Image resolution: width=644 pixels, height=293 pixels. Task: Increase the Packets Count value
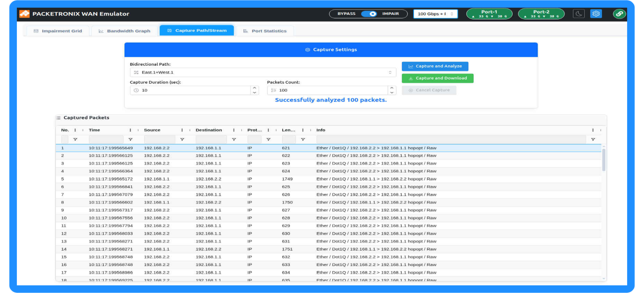(392, 88)
